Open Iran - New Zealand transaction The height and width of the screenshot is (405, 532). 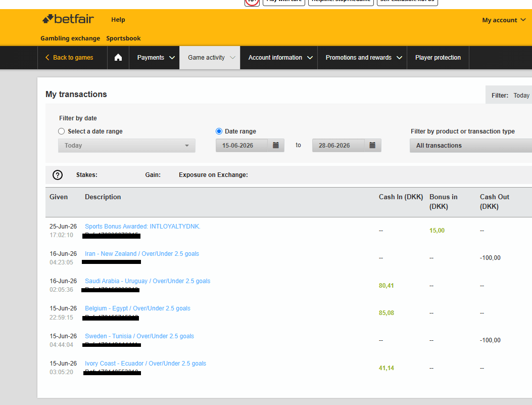[142, 254]
